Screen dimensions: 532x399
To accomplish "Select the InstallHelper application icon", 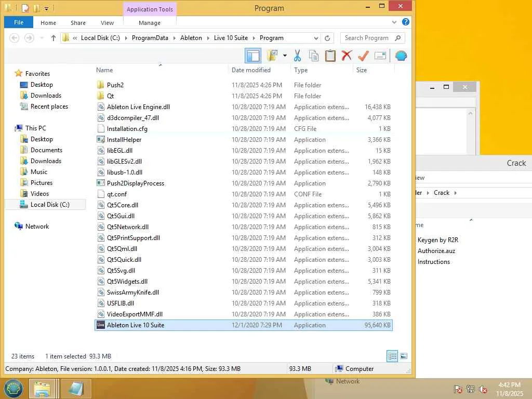I will click(x=101, y=139).
